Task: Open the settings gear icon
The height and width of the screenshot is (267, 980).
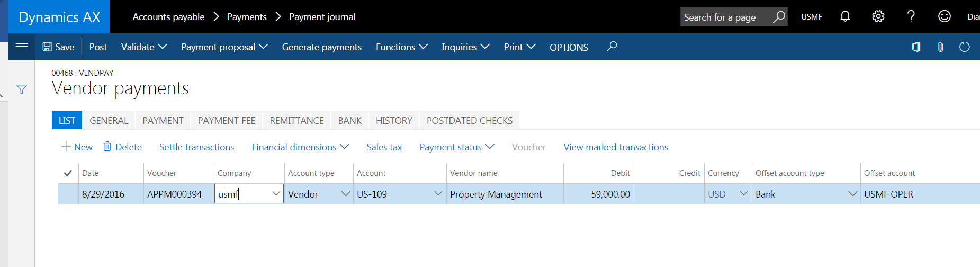Action: [878, 17]
